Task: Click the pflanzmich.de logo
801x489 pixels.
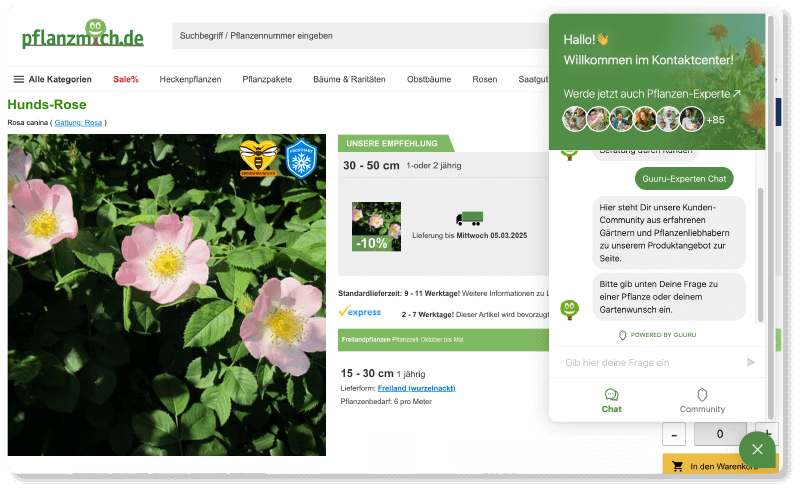Action: tap(83, 36)
